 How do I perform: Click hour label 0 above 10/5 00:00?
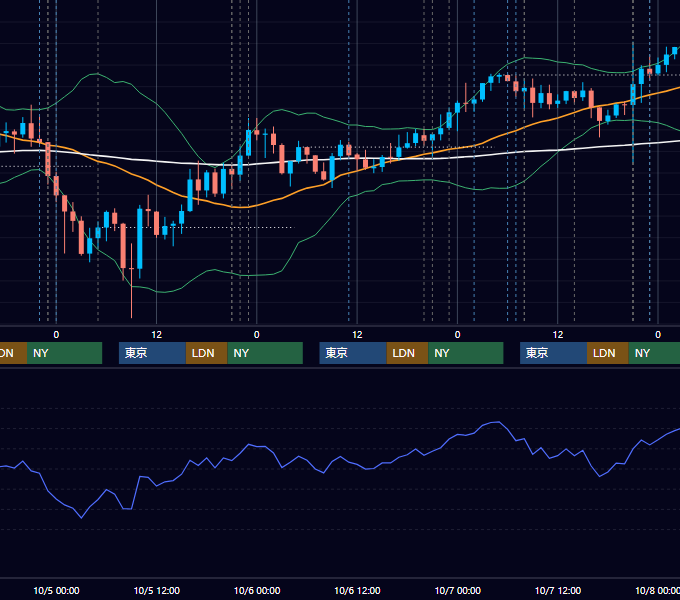[56, 335]
